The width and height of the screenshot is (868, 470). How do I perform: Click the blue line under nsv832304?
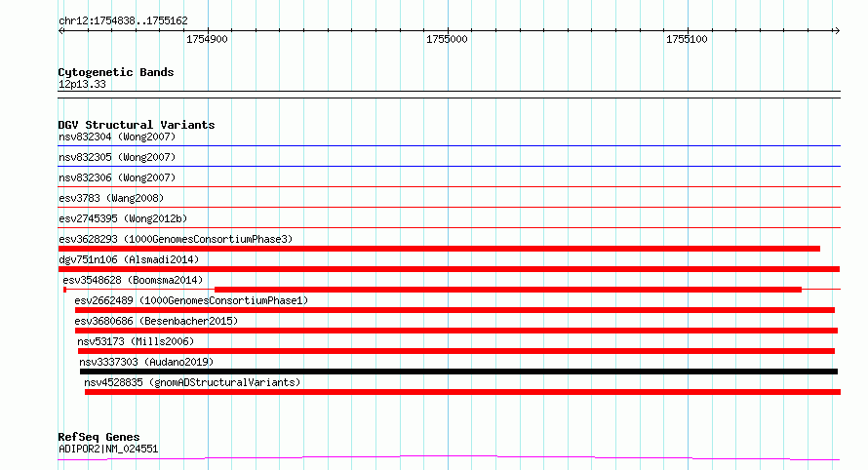449,146
